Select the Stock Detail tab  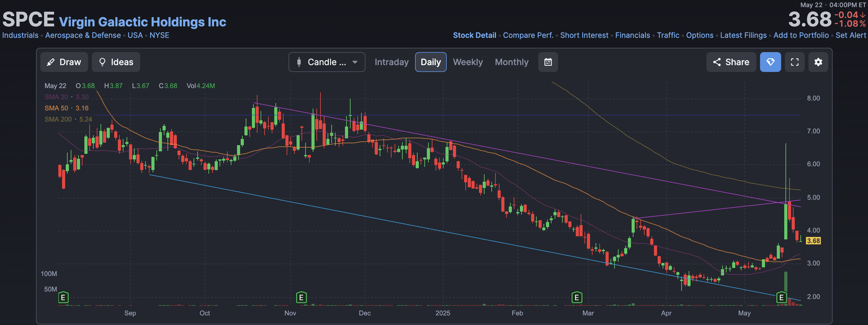point(474,35)
